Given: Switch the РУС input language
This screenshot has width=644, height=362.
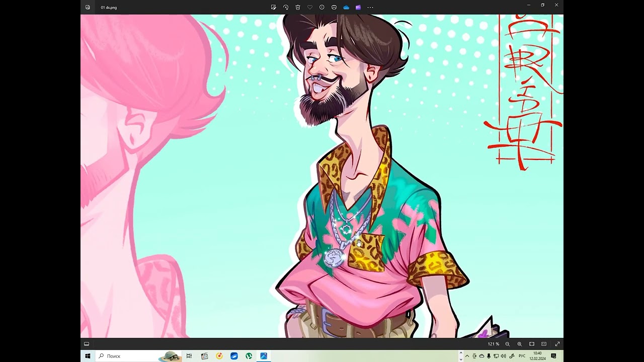Looking at the screenshot, I should [x=522, y=356].
